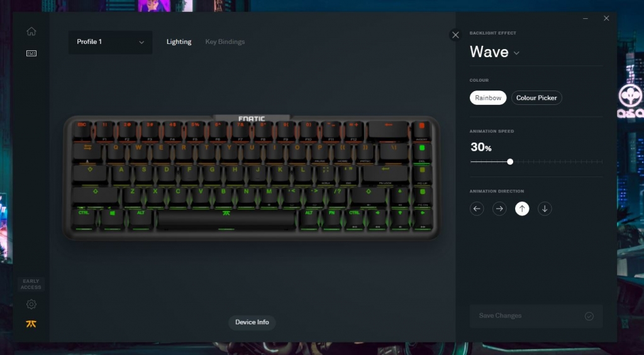This screenshot has height=355, width=644.
Task: Click Save Changes button
Action: [536, 315]
